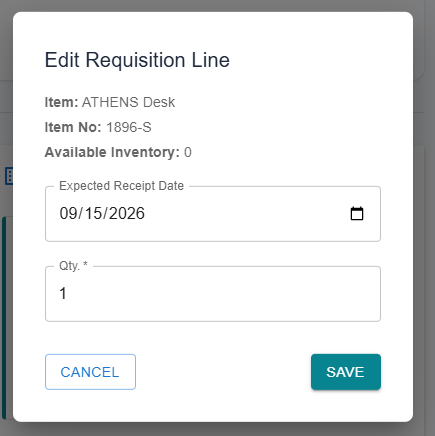Open the calendar date picker icon
435x436 pixels.
coord(357,213)
